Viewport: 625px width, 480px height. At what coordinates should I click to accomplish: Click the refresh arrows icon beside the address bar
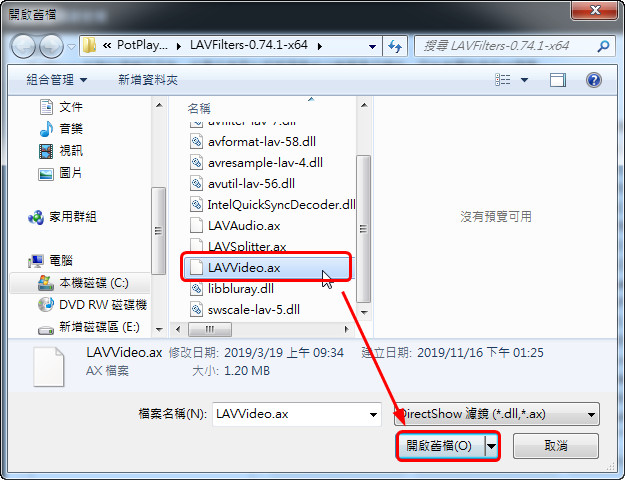tap(395, 46)
